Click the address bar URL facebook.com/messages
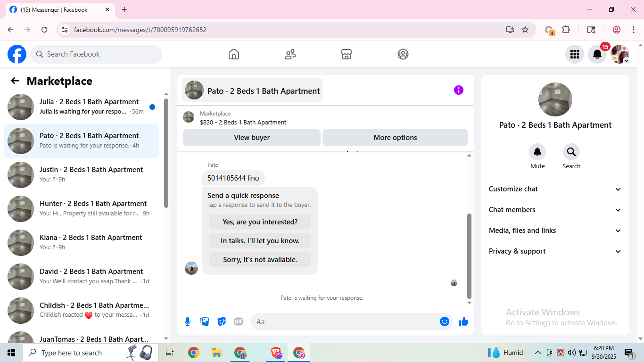 [x=140, y=30]
